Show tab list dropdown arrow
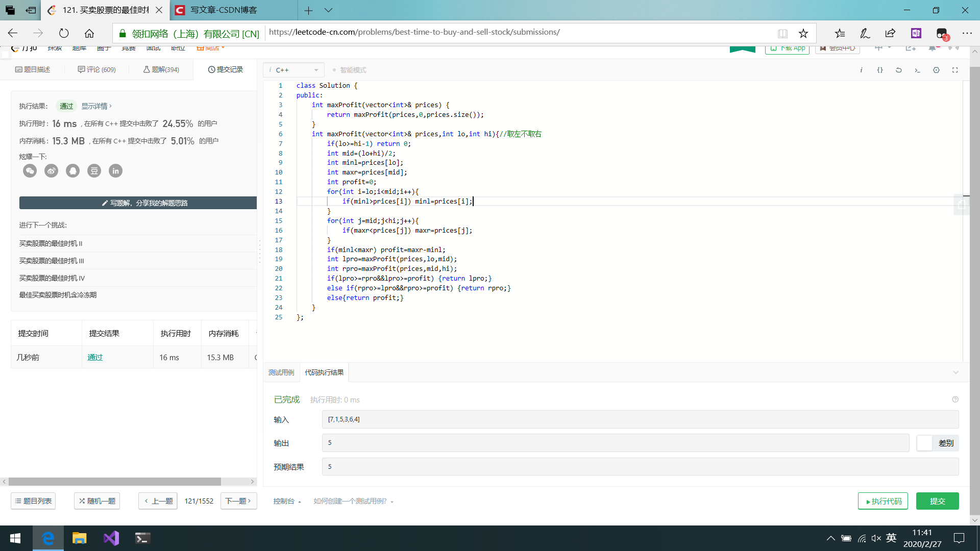The width and height of the screenshot is (980, 551). 328,10
